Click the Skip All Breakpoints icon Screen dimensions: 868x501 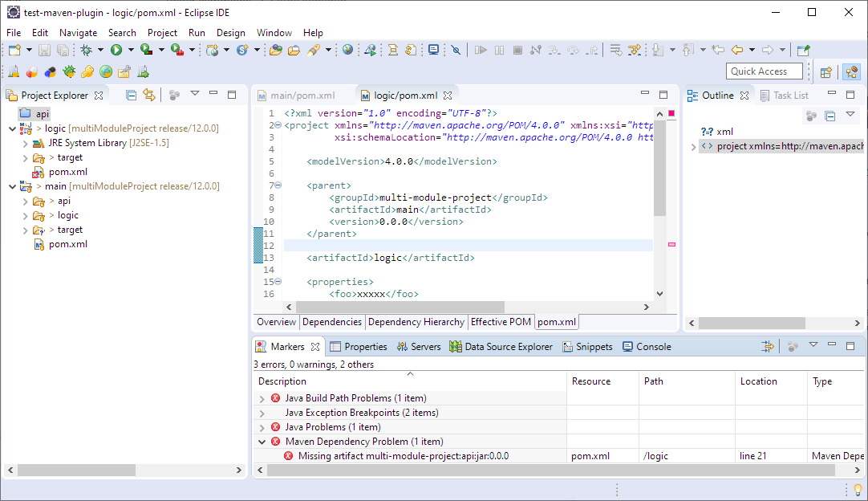(x=456, y=50)
